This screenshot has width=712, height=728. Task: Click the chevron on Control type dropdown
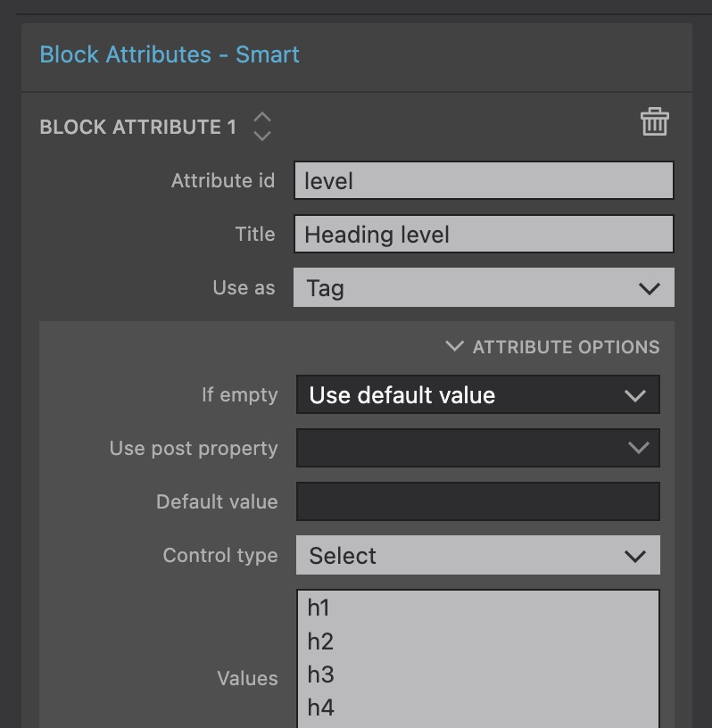pos(635,556)
